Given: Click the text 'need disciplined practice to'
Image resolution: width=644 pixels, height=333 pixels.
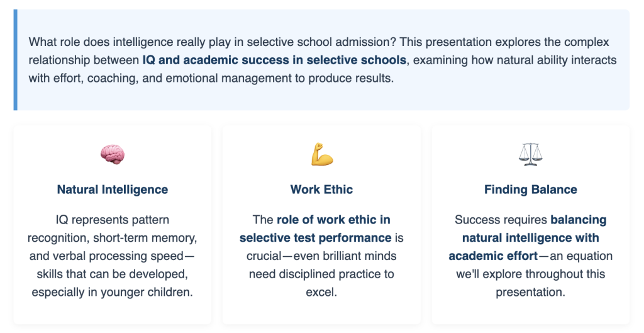Looking at the screenshot, I should [x=321, y=274].
